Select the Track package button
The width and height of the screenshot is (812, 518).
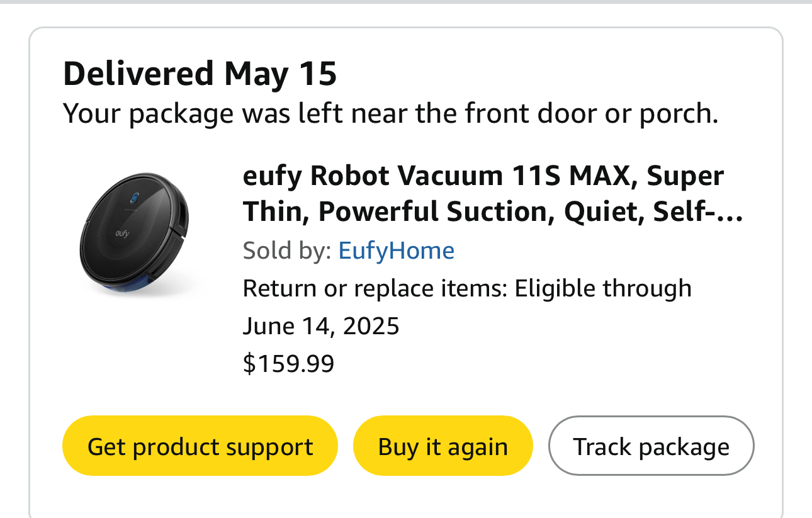pos(651,446)
